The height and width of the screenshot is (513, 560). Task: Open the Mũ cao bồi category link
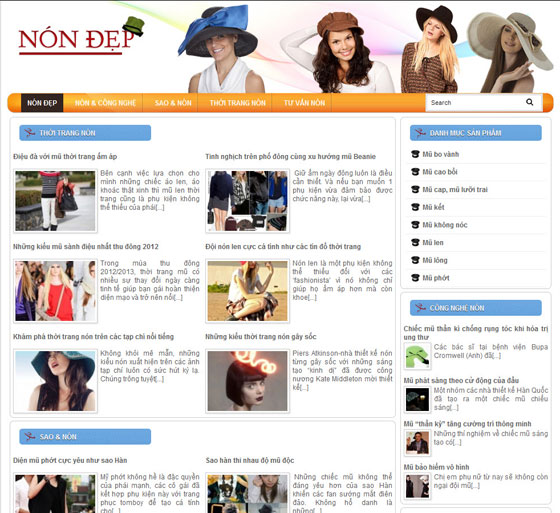point(440,172)
